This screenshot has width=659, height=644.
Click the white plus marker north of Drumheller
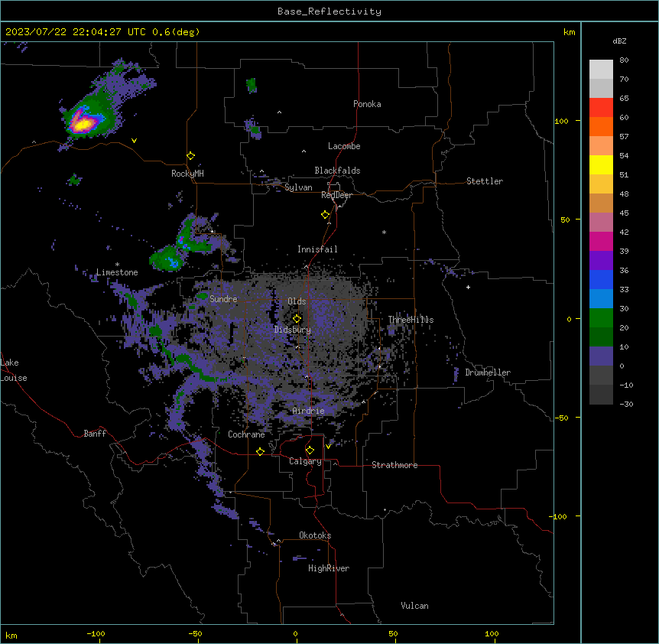468,287
